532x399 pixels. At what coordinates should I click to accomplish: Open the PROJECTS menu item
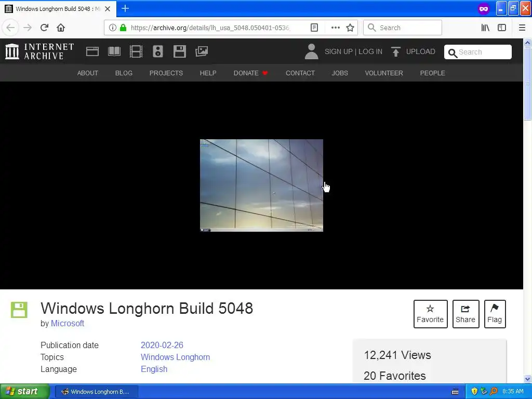(166, 73)
